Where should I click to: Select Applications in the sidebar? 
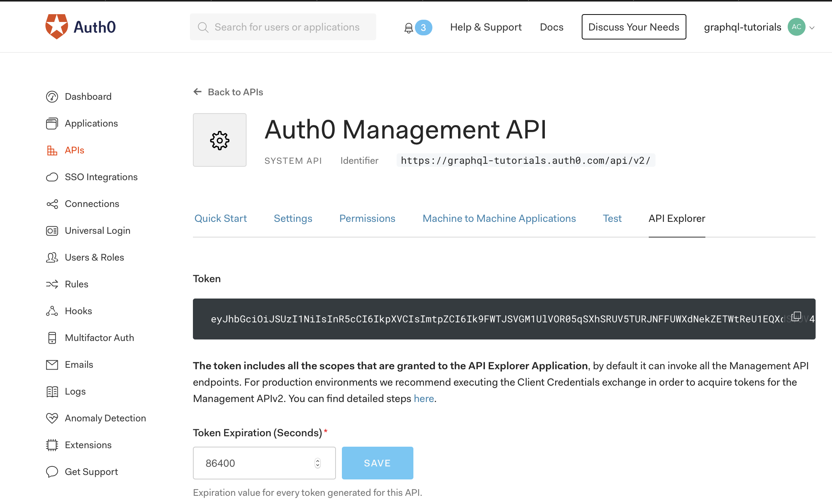[x=91, y=123]
